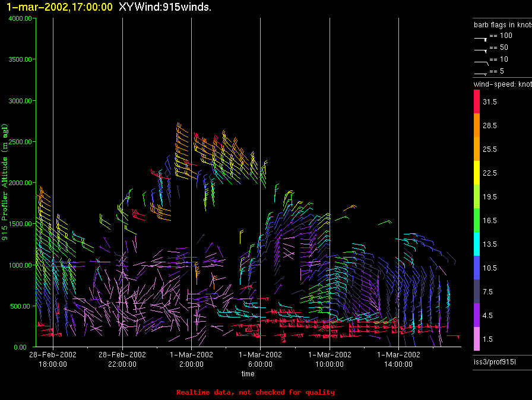Viewport: 532px width, 400px height.
Task: Click the 4000.00 altitude axis tick label
Action: 20,19
